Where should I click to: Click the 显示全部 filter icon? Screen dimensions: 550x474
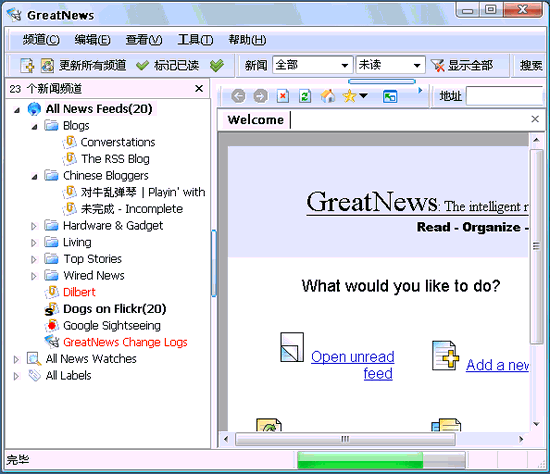point(437,65)
